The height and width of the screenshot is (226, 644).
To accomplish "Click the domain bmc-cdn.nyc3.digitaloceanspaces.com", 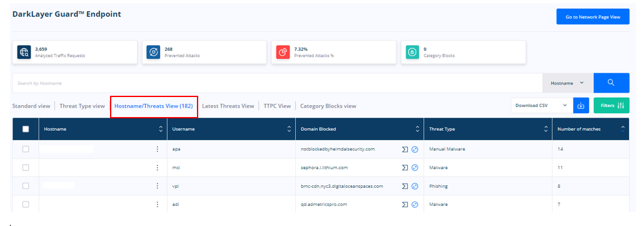I will (x=342, y=186).
